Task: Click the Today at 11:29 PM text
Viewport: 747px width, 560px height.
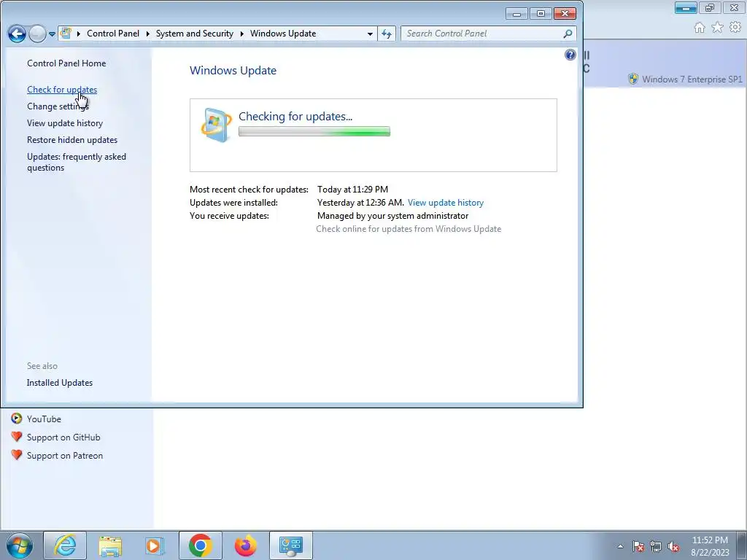Action: point(352,190)
